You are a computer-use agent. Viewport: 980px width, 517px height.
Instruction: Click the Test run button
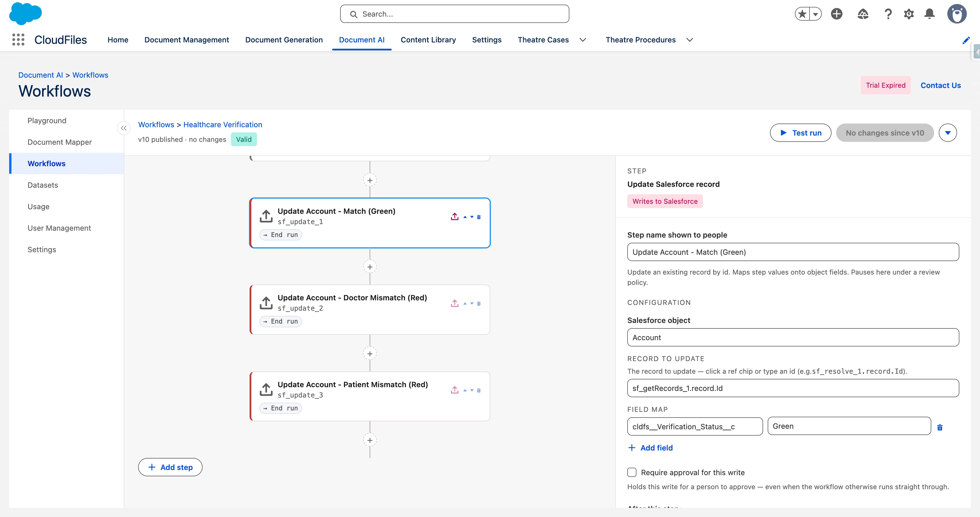tap(800, 133)
